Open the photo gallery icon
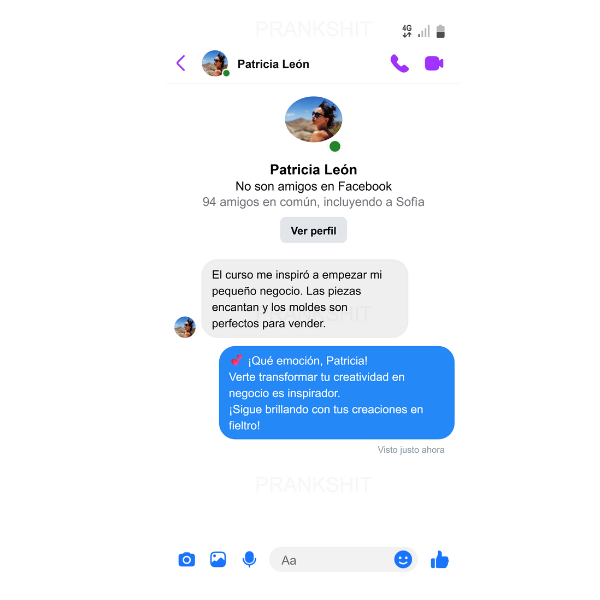Screen dimensions: 600x600 click(218, 559)
